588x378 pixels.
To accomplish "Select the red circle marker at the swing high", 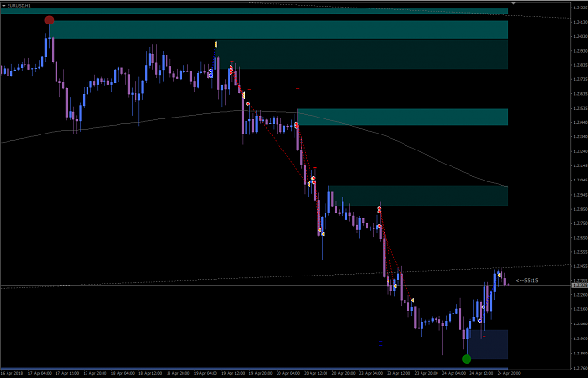I will pos(49,20).
